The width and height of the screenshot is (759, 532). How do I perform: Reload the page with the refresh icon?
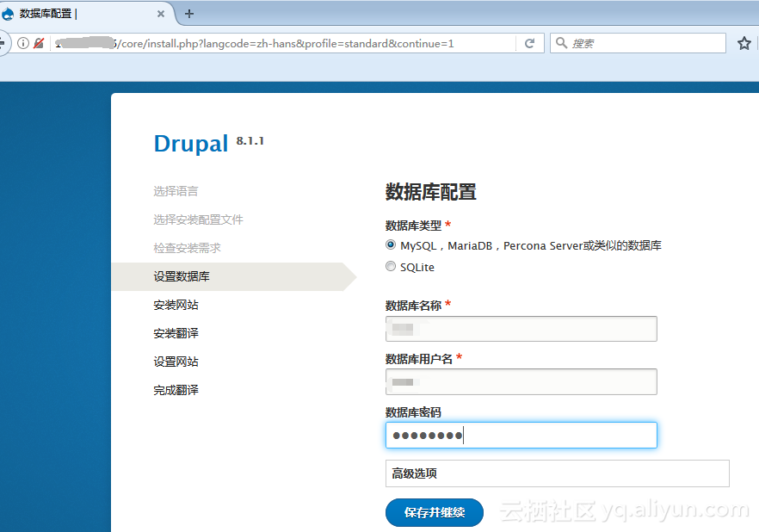[x=529, y=44]
